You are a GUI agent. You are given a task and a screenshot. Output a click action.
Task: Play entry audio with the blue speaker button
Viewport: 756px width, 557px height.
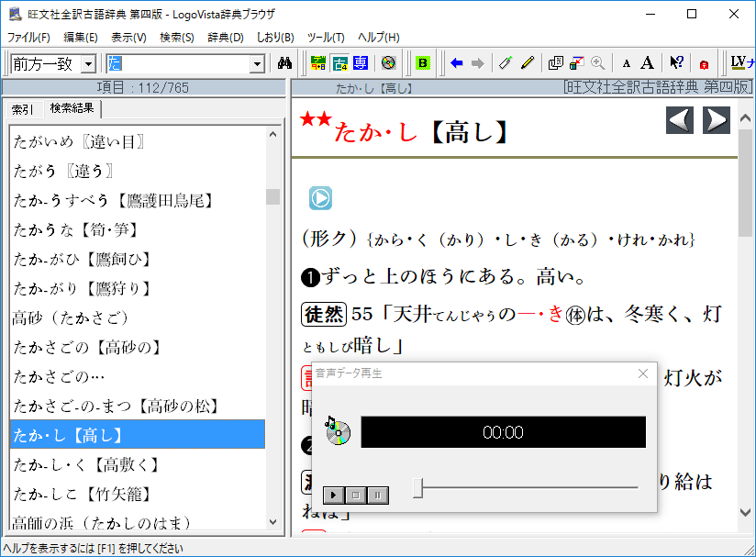pyautogui.click(x=320, y=197)
